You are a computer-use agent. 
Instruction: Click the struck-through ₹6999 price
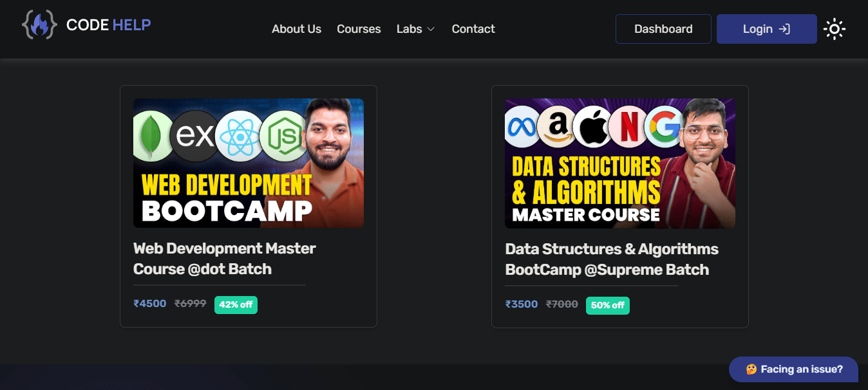coord(190,304)
